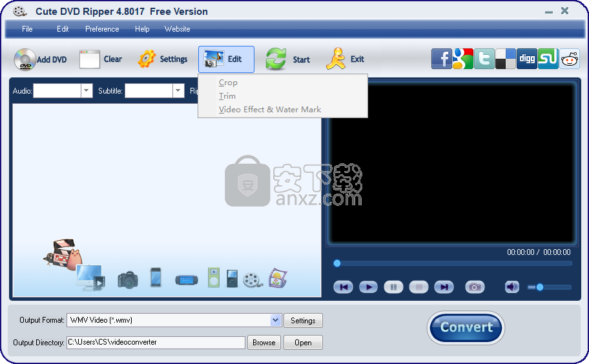Viewport: 589px width, 364px height.
Task: Click the black video preview area
Action: pos(452,163)
